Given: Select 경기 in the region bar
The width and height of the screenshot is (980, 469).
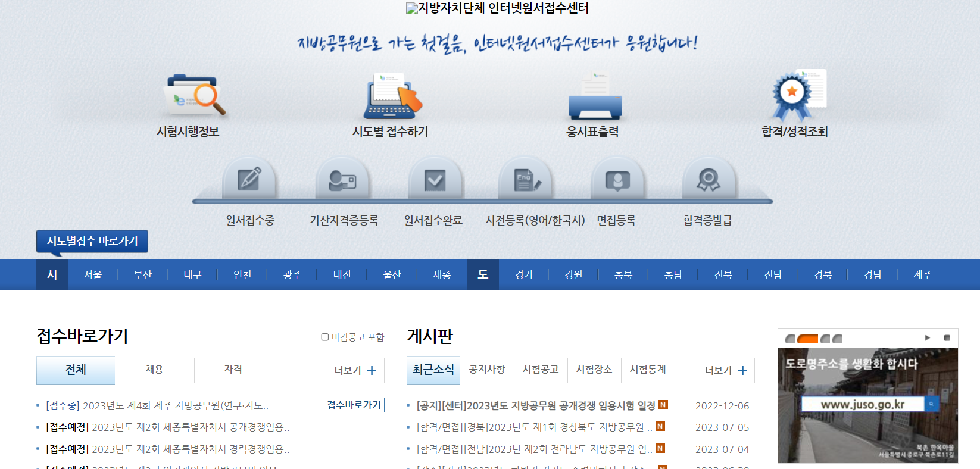Looking at the screenshot, I should click(524, 275).
